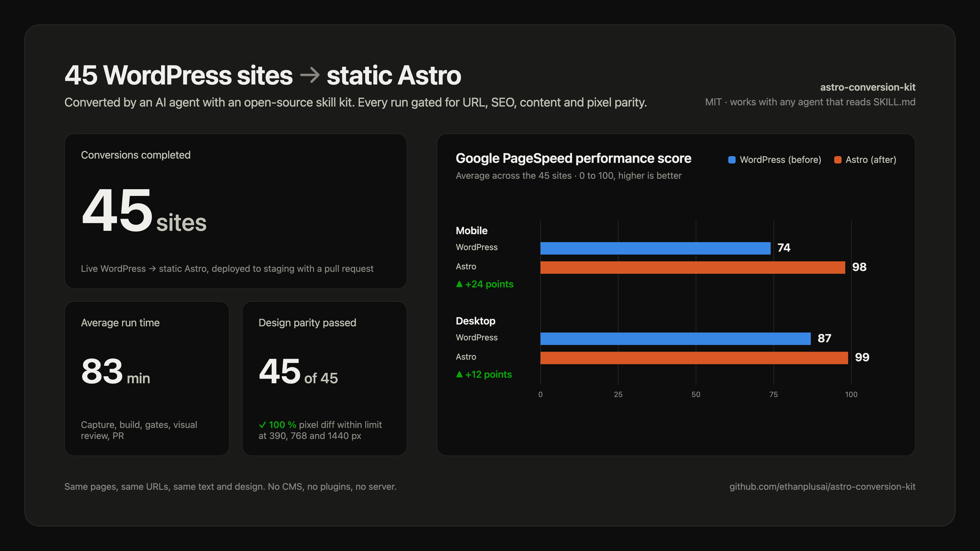The image size is (980, 551).
Task: Select the Desktop Astro bar showing 99
Action: tap(694, 358)
